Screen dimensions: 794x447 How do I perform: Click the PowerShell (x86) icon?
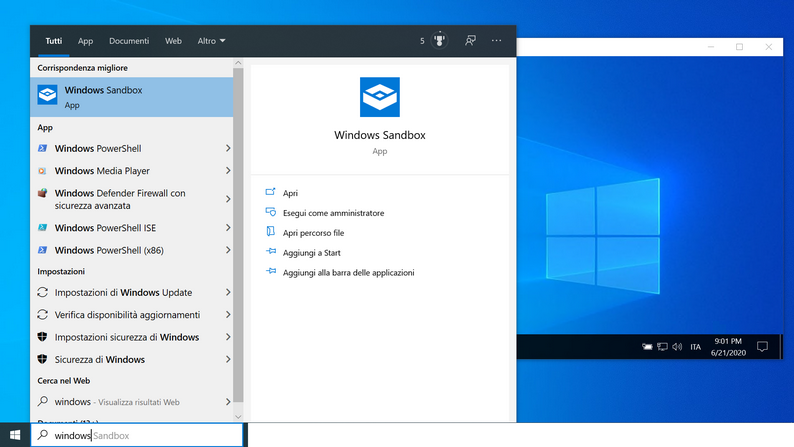43,250
